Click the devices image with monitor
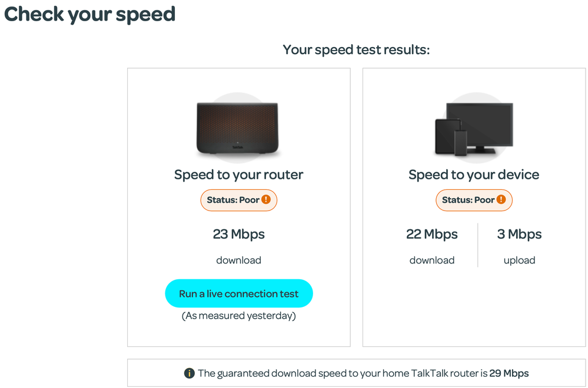This screenshot has height=388, width=588. pyautogui.click(x=473, y=129)
